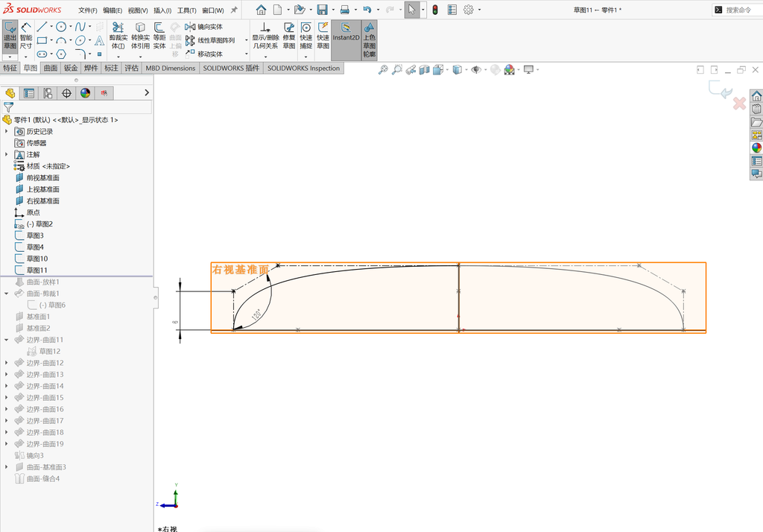Open the 窗口(W) menu
Viewport: 763px width, 532px height.
click(x=212, y=10)
